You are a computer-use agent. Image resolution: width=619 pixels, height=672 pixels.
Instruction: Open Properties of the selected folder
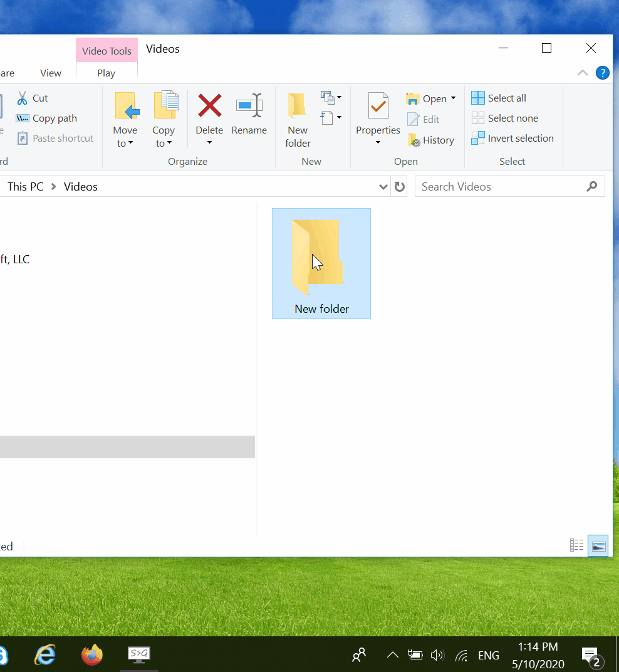(x=378, y=107)
